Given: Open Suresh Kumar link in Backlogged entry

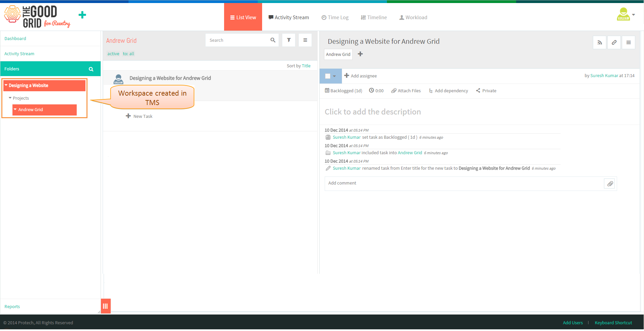Looking at the screenshot, I should tap(347, 137).
